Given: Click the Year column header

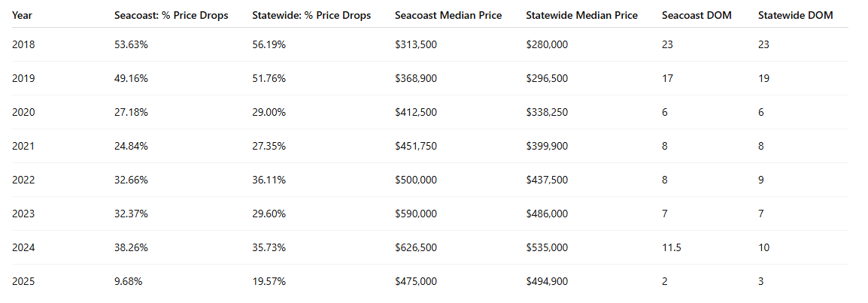Looking at the screenshot, I should (22, 15).
